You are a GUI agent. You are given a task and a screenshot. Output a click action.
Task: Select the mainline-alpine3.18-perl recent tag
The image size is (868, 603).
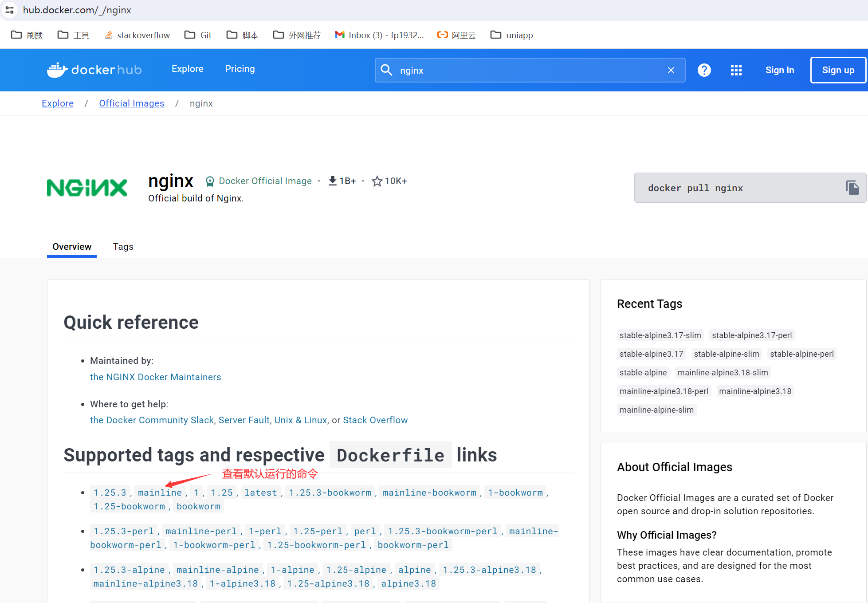pyautogui.click(x=664, y=391)
